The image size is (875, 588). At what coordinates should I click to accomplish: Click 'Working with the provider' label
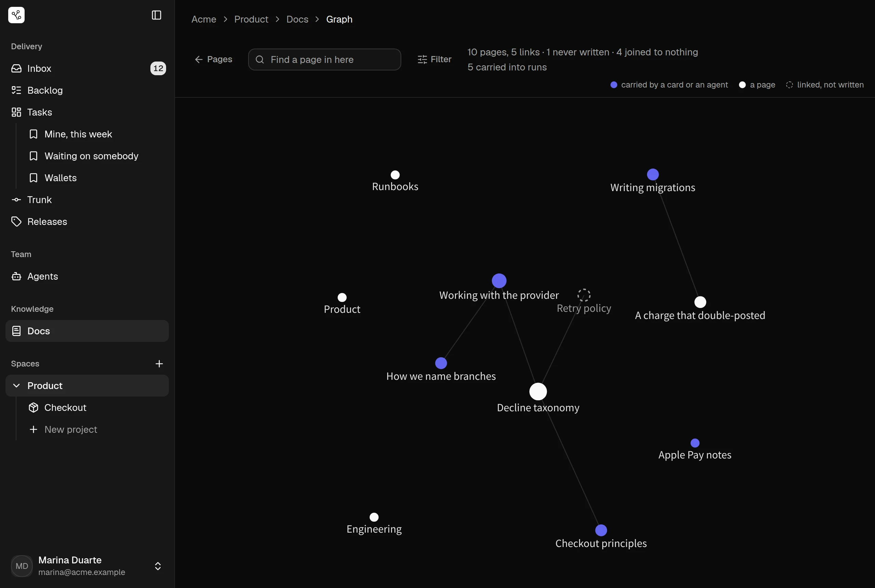(x=499, y=295)
